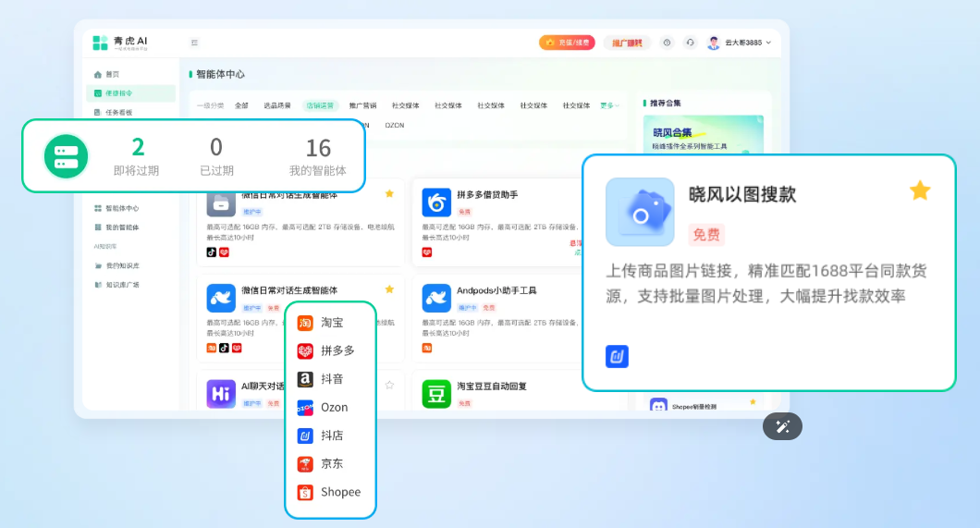Click the 充值/续费 button
Screen dimensions: 980x528
567,43
